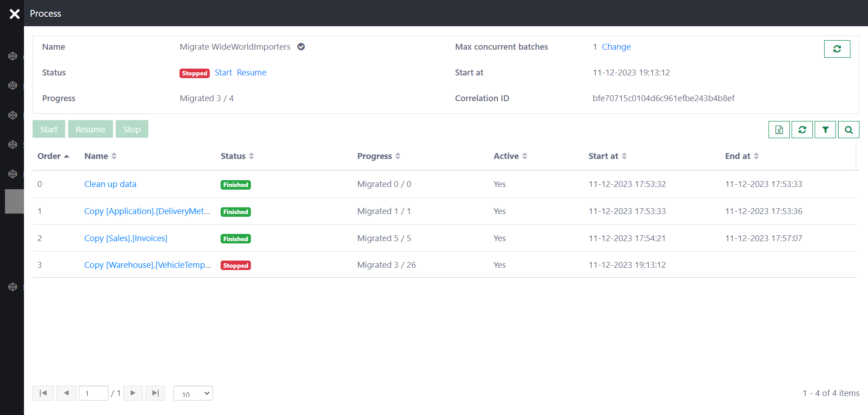Refresh the process details panel
The width and height of the screenshot is (868, 415).
click(x=837, y=49)
